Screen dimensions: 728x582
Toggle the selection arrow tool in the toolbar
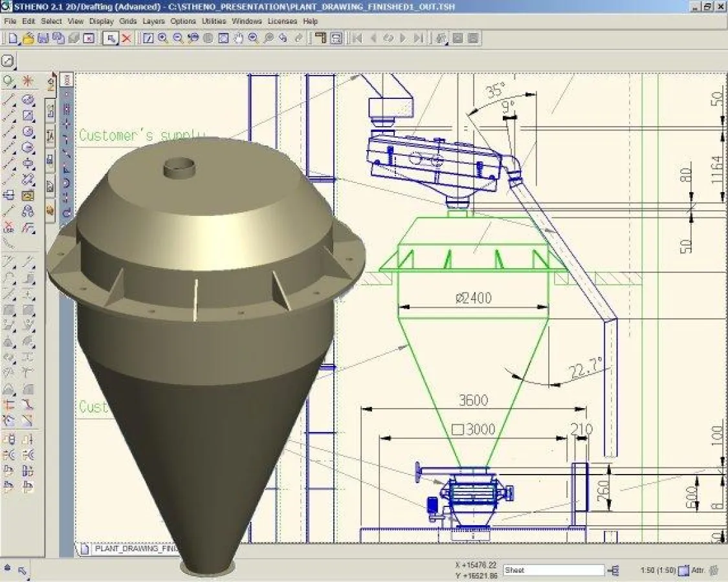tap(111, 38)
